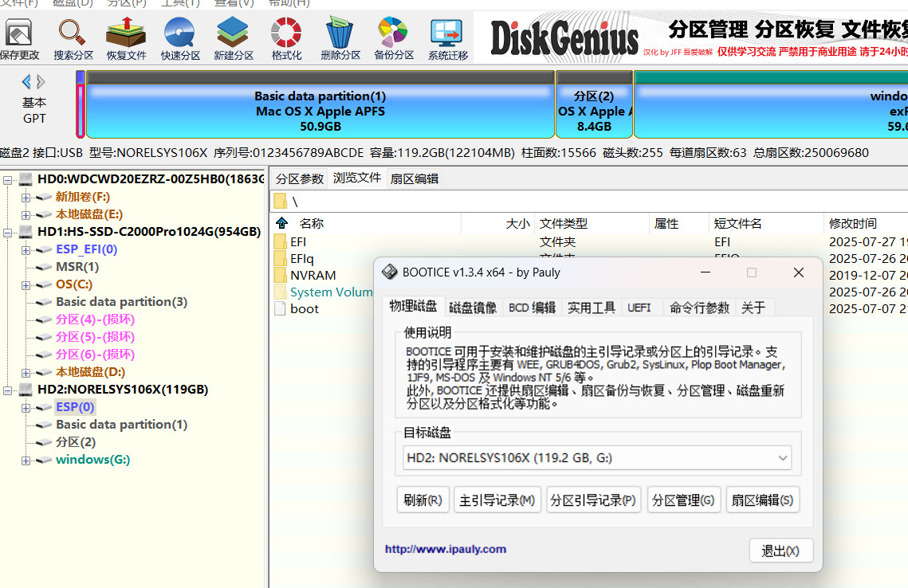The width and height of the screenshot is (908, 588).
Task: Expand the 本地磁盘(D:) tree node
Action: tap(26, 374)
